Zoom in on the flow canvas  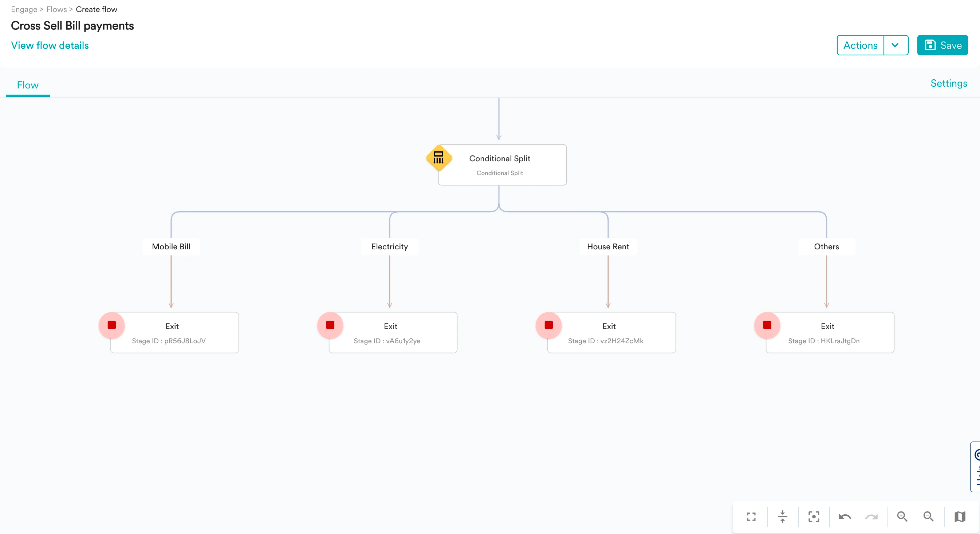click(x=902, y=517)
